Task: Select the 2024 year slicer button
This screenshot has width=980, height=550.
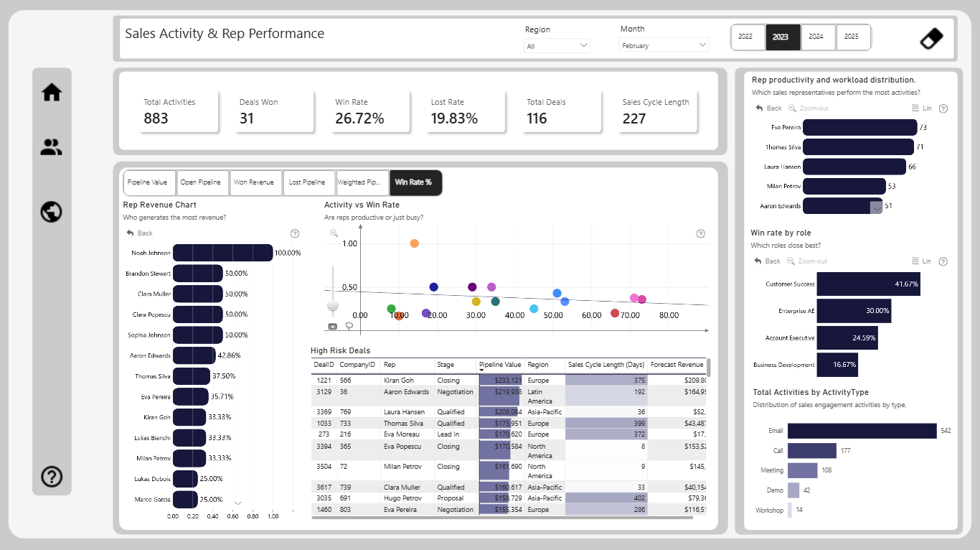Action: pyautogui.click(x=816, y=37)
